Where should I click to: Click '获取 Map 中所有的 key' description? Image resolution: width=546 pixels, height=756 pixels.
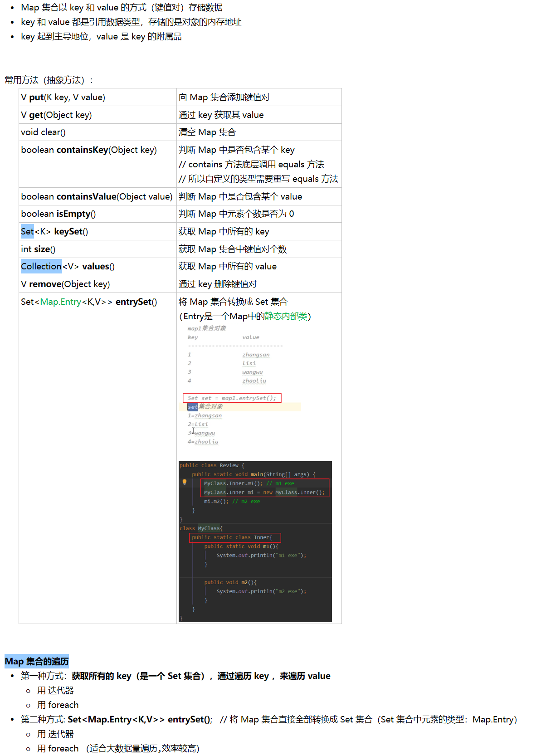coord(224,231)
